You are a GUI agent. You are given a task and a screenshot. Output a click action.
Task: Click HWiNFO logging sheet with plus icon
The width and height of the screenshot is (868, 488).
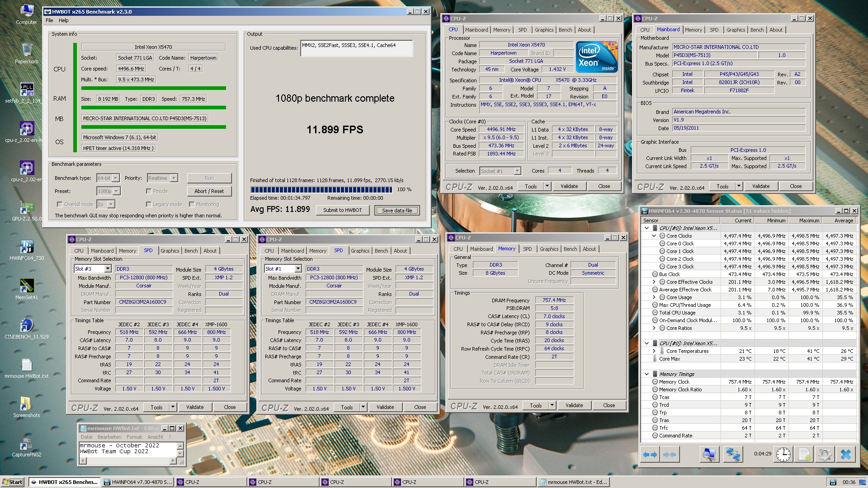point(804,455)
